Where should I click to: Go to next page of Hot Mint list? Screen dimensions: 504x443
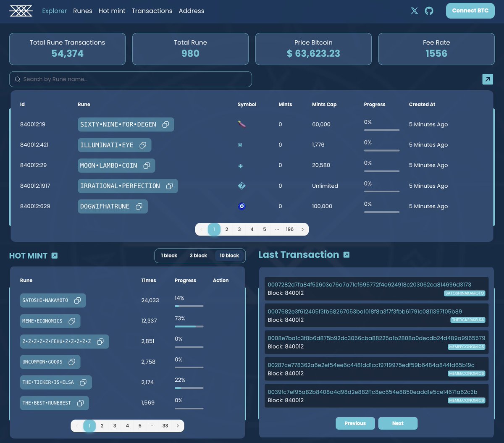click(x=178, y=426)
